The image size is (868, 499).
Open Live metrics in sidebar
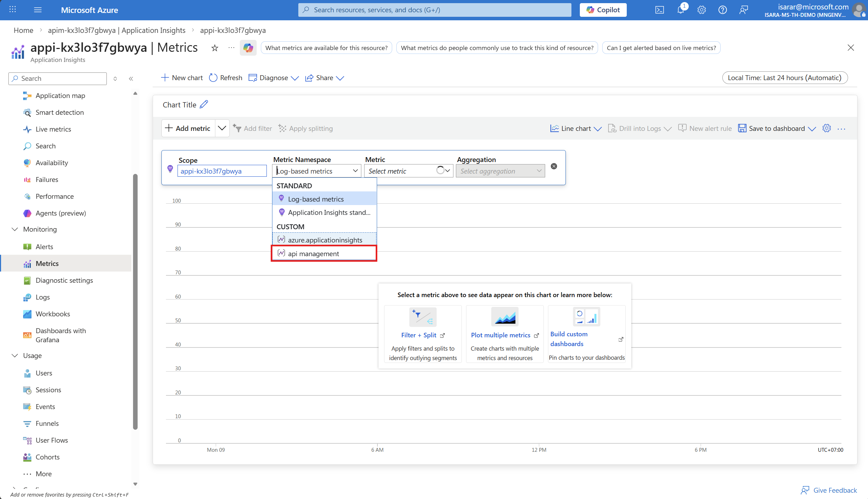tap(53, 129)
